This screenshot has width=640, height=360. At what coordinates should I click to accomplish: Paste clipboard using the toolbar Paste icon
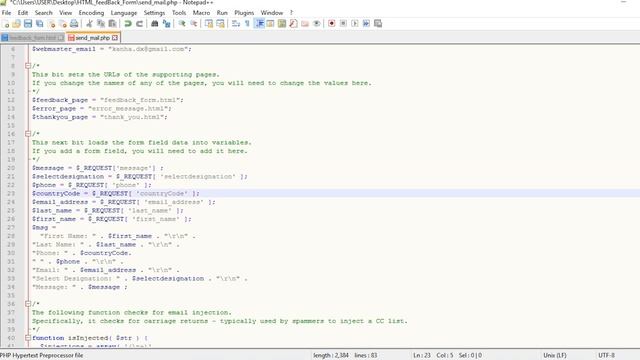(112, 24)
